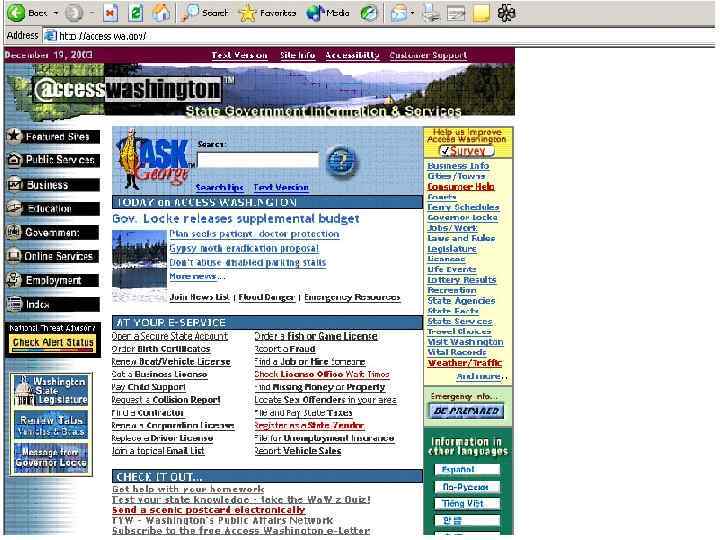Open the Accessibility link
The height and width of the screenshot is (540, 720).
(x=352, y=55)
